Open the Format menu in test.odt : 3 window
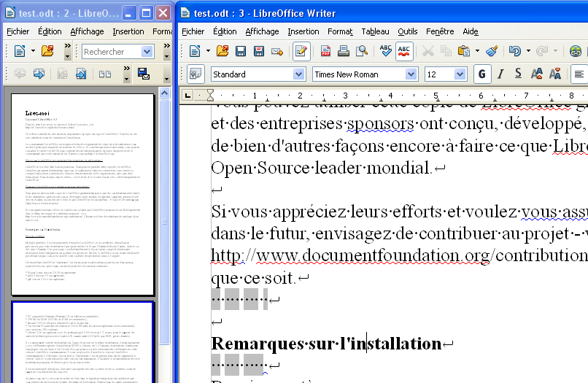 click(340, 31)
